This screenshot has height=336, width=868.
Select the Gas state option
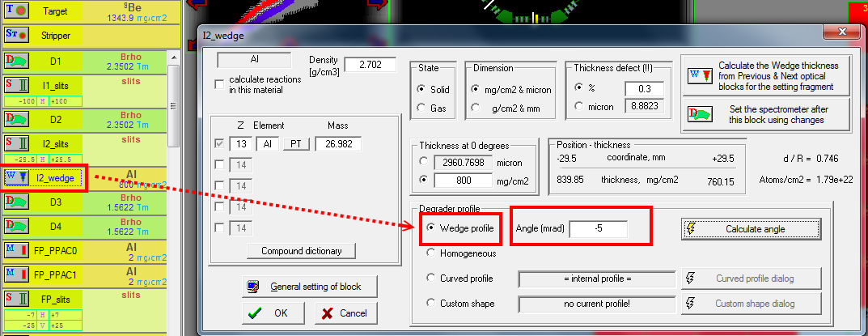tap(421, 108)
